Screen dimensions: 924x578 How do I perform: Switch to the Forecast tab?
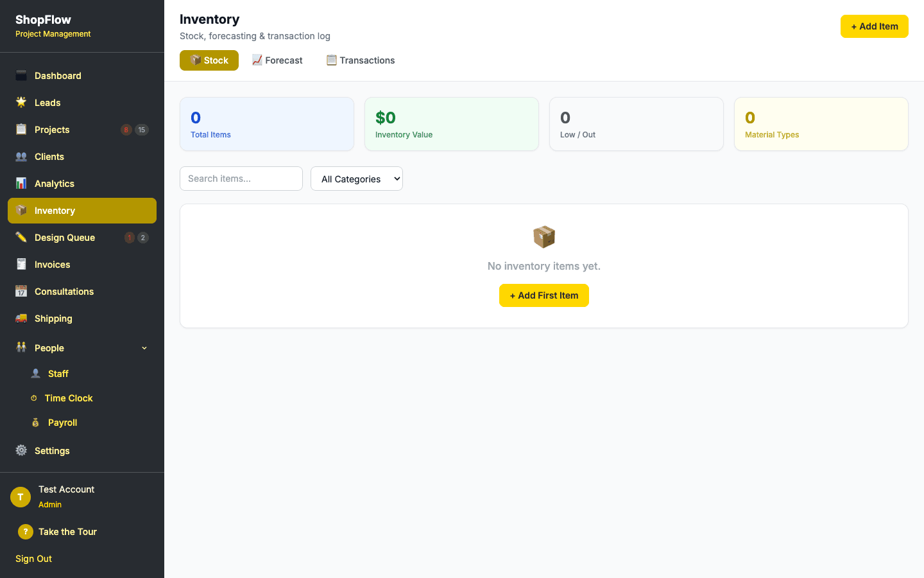[277, 60]
